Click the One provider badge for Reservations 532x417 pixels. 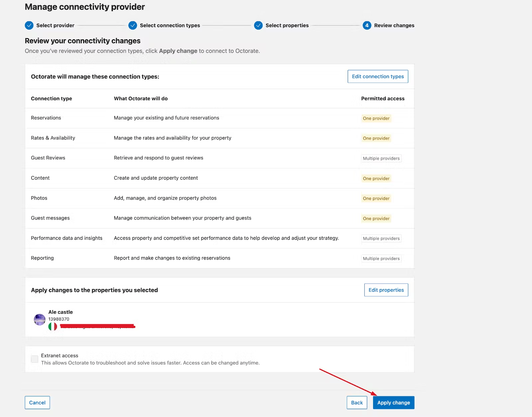click(376, 118)
